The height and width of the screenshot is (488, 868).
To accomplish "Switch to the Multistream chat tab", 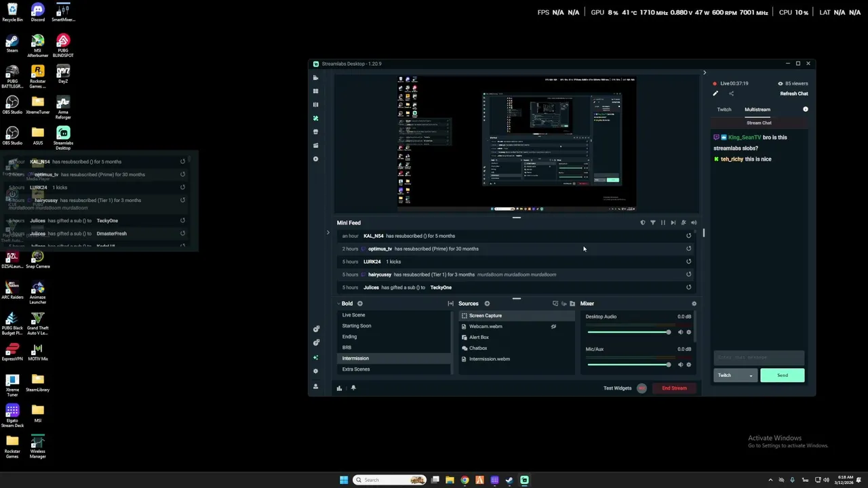I will [x=757, y=110].
